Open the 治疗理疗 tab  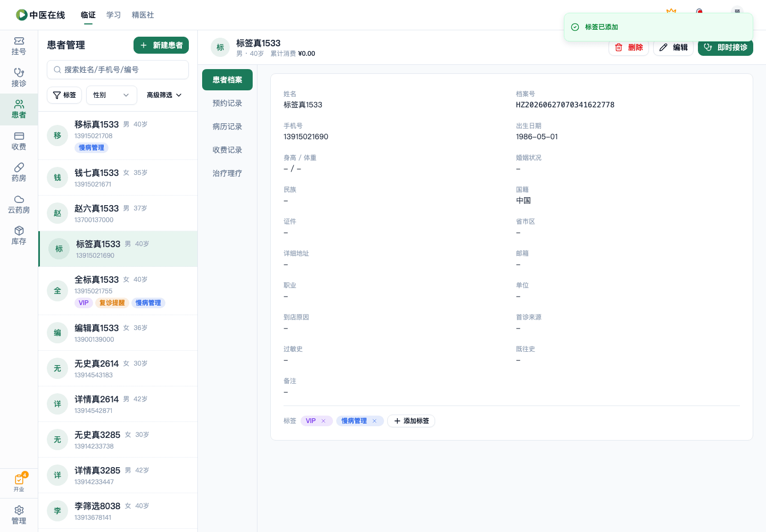click(x=227, y=173)
